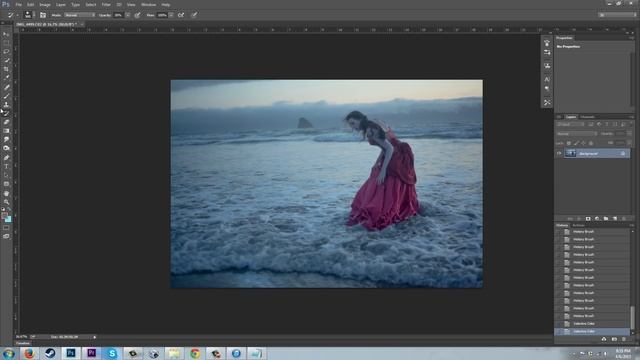Change the screen mode in toolbox
This screenshot has height=360, width=640.
click(6, 236)
